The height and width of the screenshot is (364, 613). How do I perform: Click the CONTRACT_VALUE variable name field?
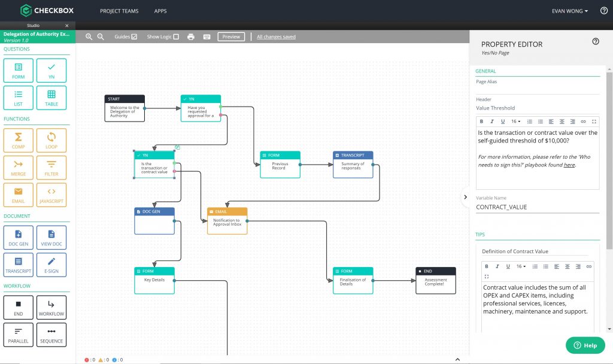tap(537, 207)
